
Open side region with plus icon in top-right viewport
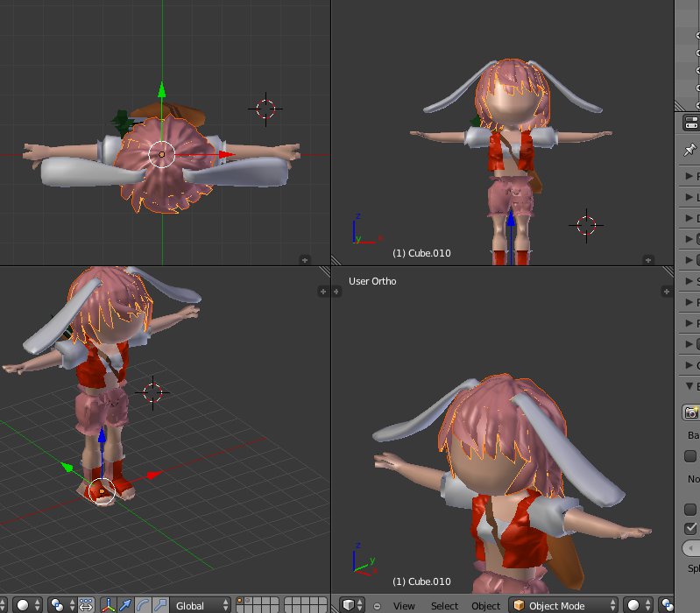[648, 260]
